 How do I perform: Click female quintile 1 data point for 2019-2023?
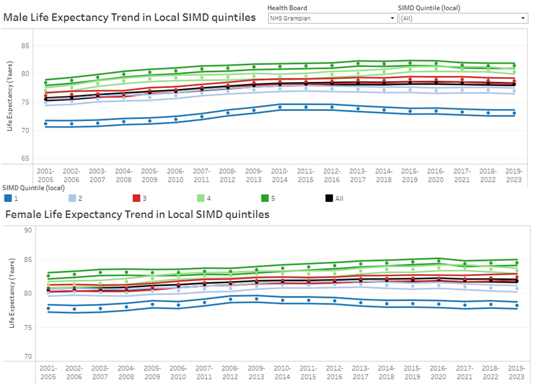tap(517, 305)
